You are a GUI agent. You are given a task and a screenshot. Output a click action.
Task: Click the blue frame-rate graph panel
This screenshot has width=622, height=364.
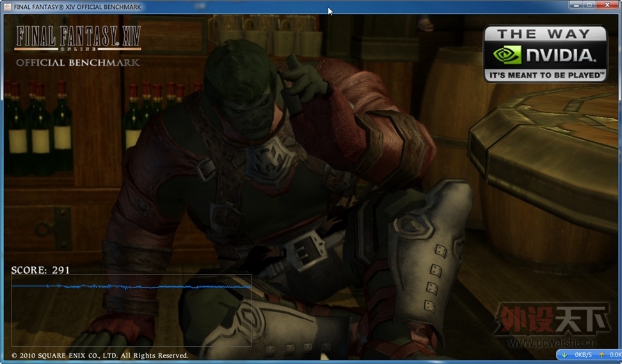pyautogui.click(x=131, y=310)
